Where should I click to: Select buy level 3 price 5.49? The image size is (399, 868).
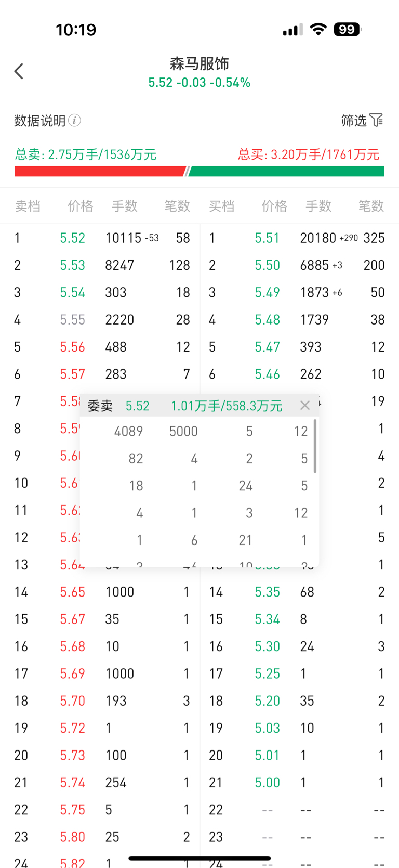(267, 292)
